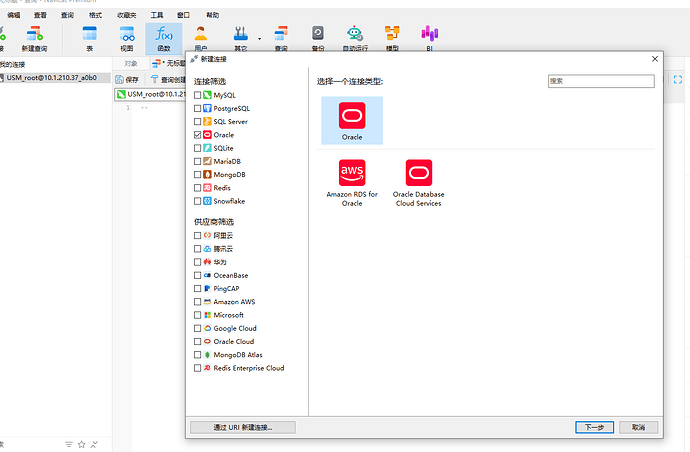Open the BI toolbar icon
This screenshot has width=690, height=452.
pyautogui.click(x=429, y=37)
